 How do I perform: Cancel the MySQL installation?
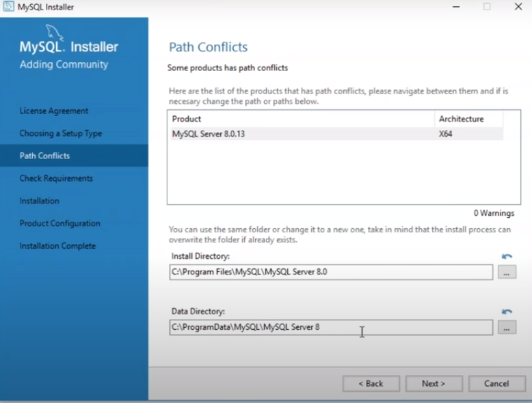496,383
